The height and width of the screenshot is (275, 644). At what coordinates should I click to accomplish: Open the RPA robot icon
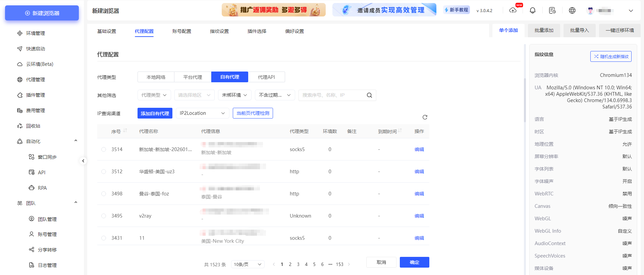[x=32, y=188]
